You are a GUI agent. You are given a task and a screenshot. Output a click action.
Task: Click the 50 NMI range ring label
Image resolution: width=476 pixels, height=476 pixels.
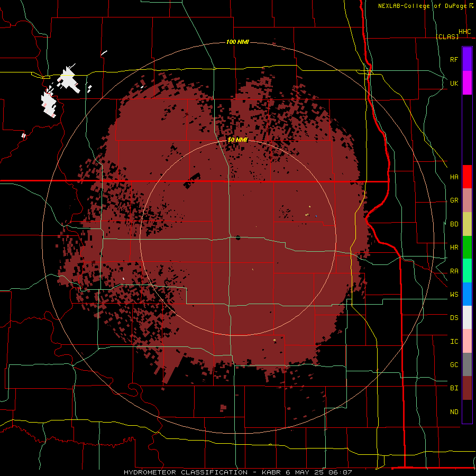point(237,140)
